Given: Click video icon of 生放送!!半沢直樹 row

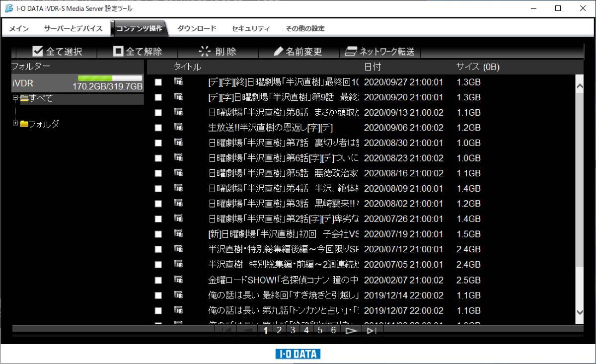Looking at the screenshot, I should 178,128.
